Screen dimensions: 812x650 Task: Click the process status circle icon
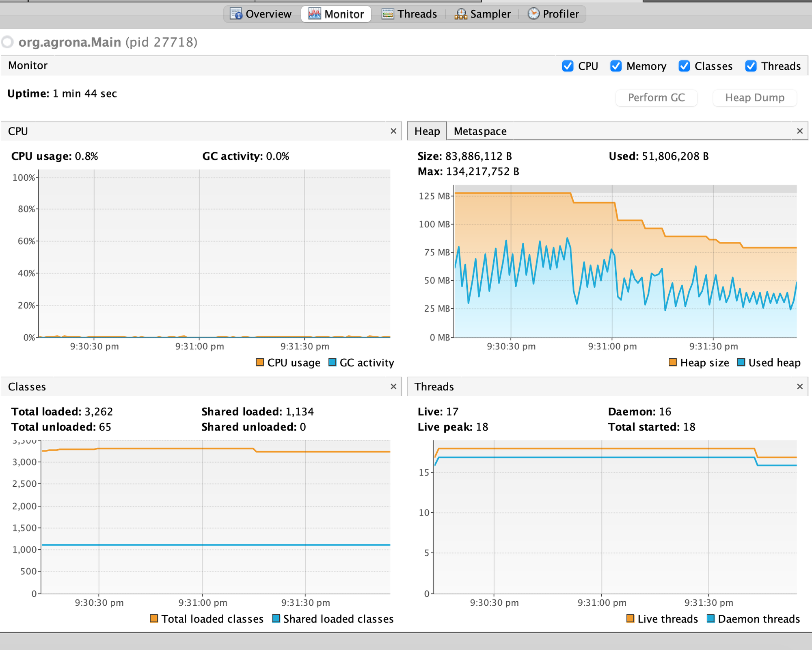tap(7, 42)
